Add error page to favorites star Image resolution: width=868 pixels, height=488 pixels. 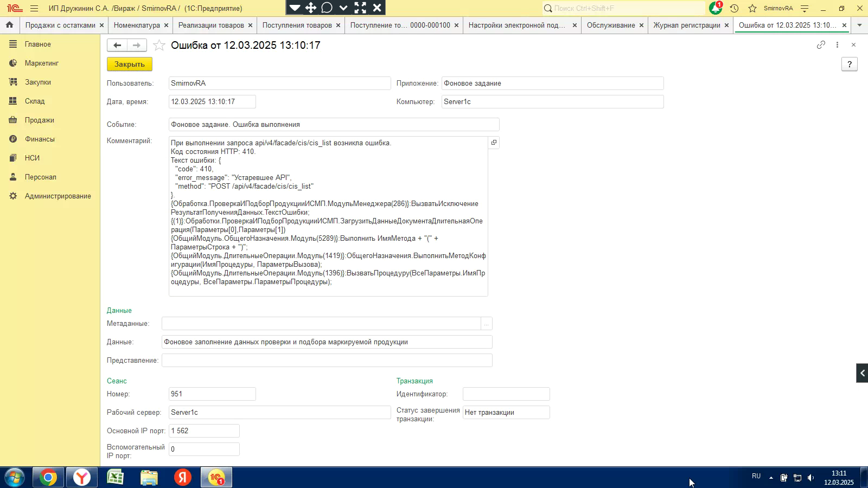coord(159,46)
